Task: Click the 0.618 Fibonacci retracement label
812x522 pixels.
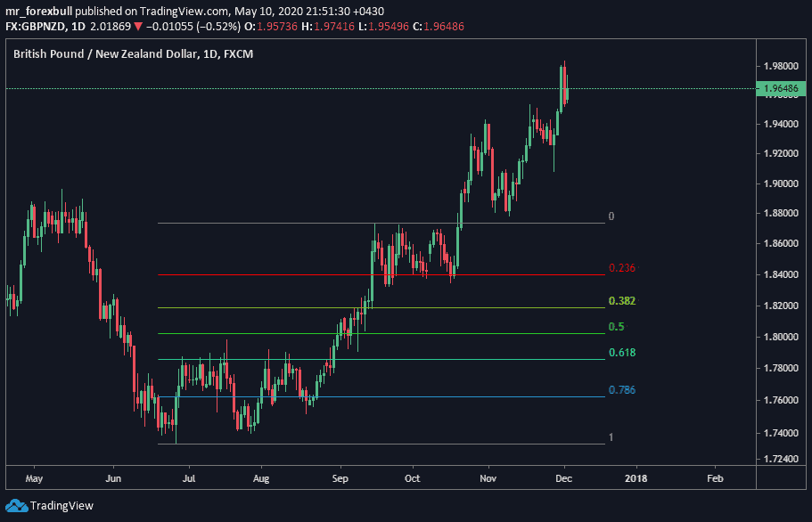Action: point(621,353)
